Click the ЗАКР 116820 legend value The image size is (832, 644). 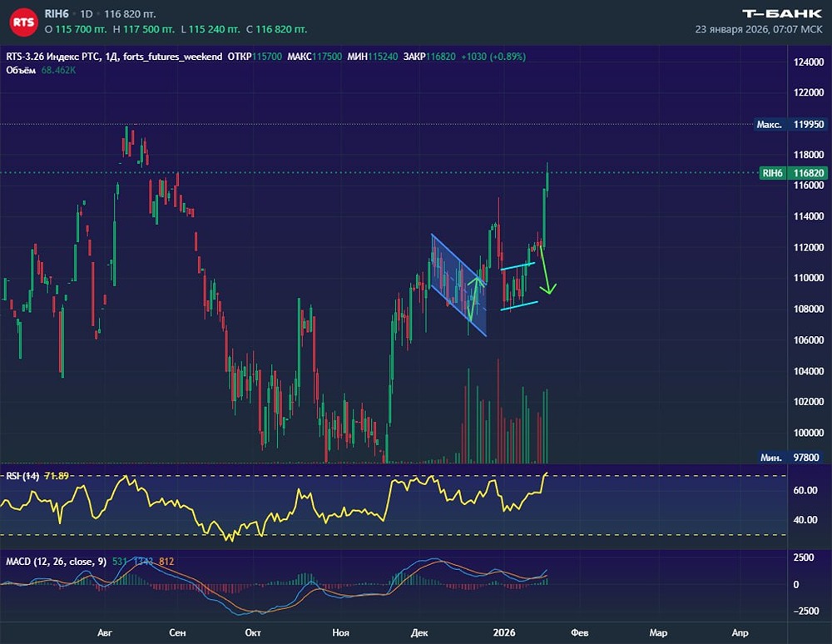429,57
